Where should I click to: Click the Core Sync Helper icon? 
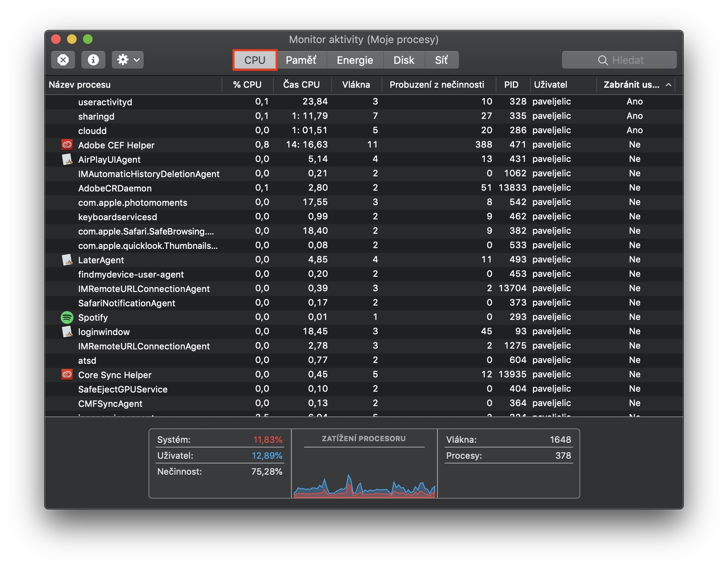point(67,375)
